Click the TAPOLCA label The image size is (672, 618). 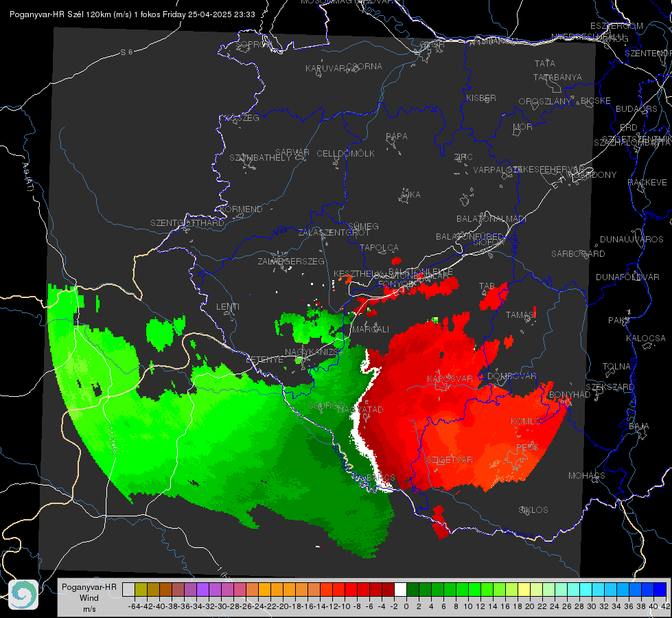coord(379,248)
